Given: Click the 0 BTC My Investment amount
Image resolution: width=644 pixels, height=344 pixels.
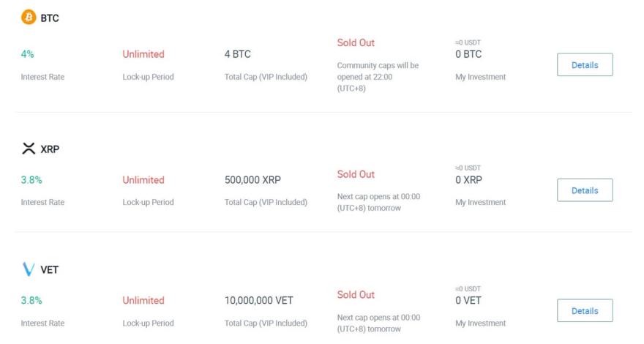Looking at the screenshot, I should pyautogui.click(x=468, y=54).
